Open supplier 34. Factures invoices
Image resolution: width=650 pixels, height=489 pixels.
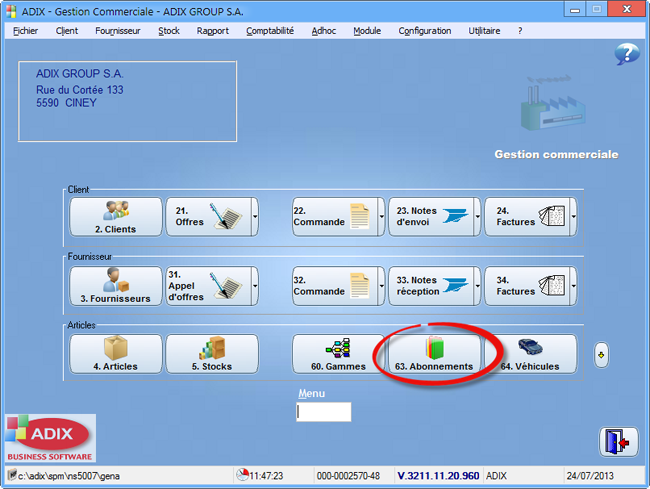[527, 286]
